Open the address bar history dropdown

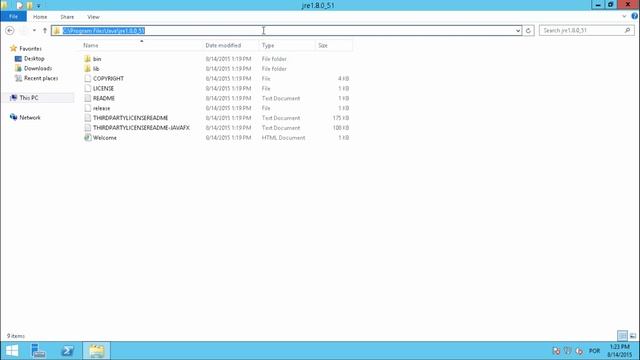[x=518, y=31]
